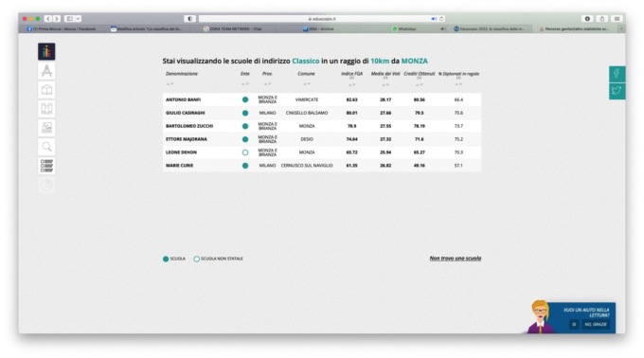Accept reading help with SI button
This screenshot has height=358, width=644.
tap(574, 324)
